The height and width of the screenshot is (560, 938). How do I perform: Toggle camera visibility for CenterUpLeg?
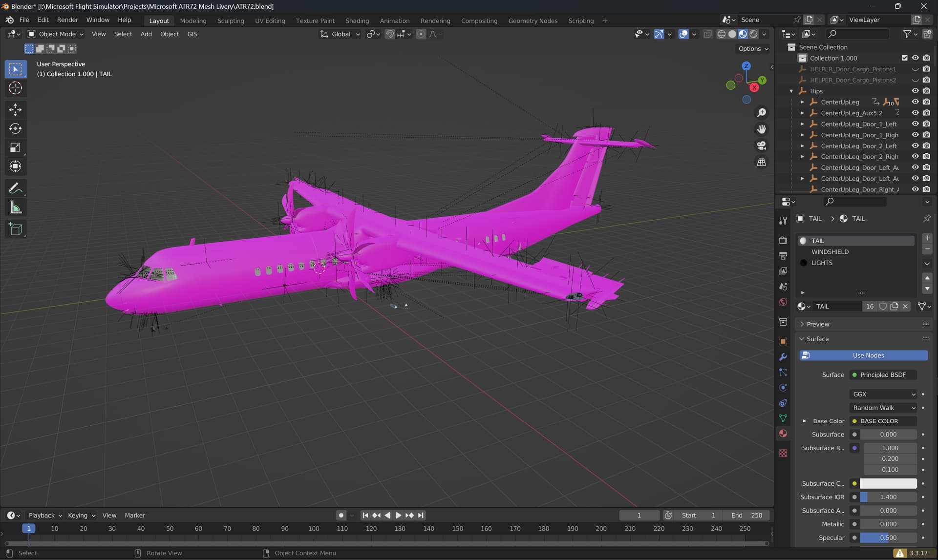click(x=926, y=102)
